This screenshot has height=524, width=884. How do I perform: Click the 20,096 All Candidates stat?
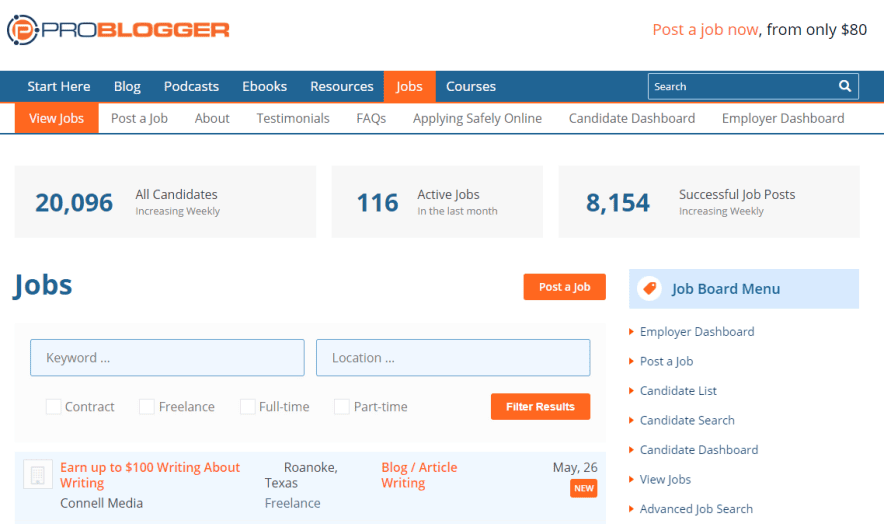point(165,202)
